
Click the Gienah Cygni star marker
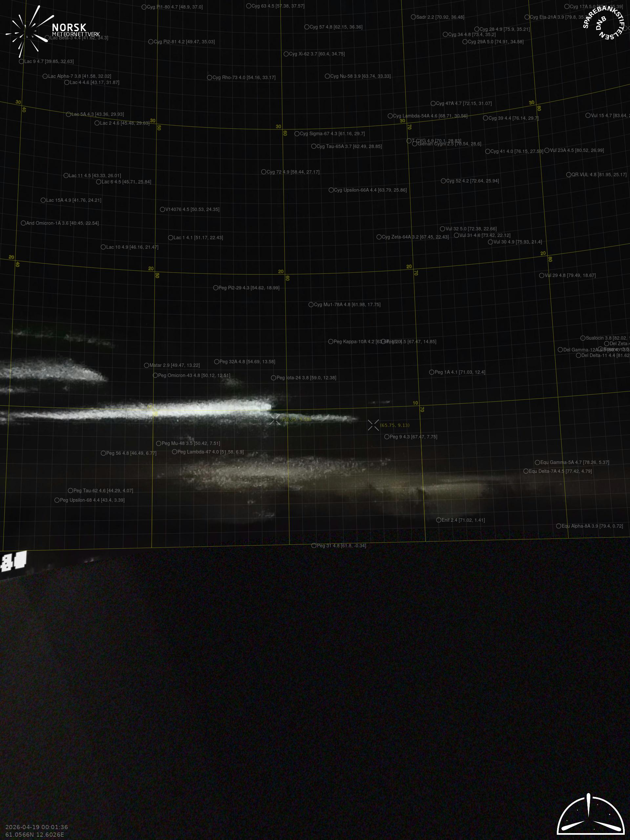[x=415, y=144]
